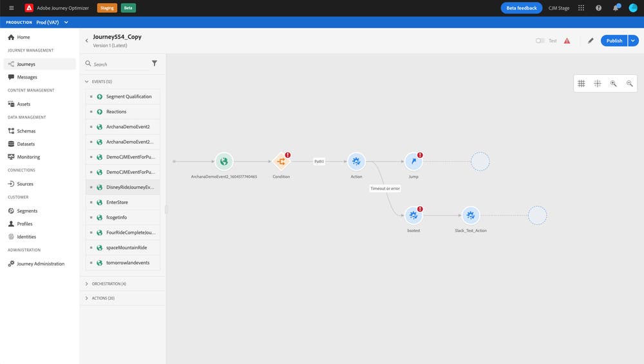Select spaceMountainRide event
This screenshot has height=364, width=644.
point(123,248)
